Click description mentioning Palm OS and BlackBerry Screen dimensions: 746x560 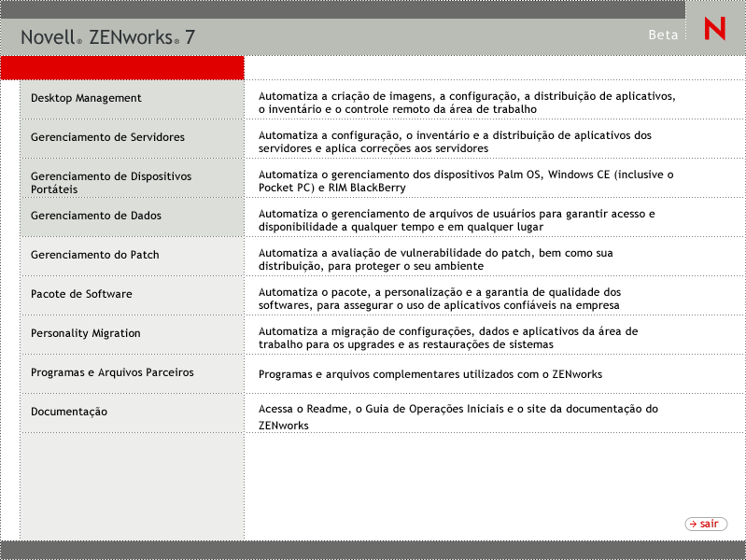[x=466, y=181]
